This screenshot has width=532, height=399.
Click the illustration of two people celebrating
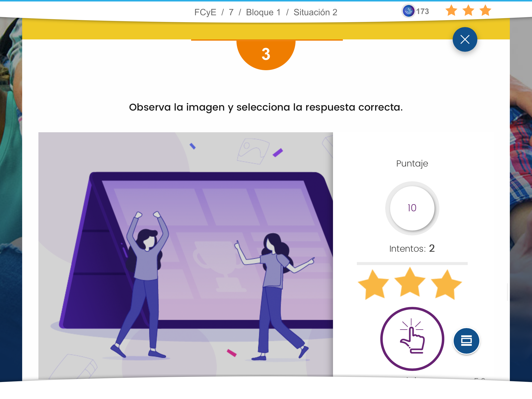pyautogui.click(x=186, y=254)
